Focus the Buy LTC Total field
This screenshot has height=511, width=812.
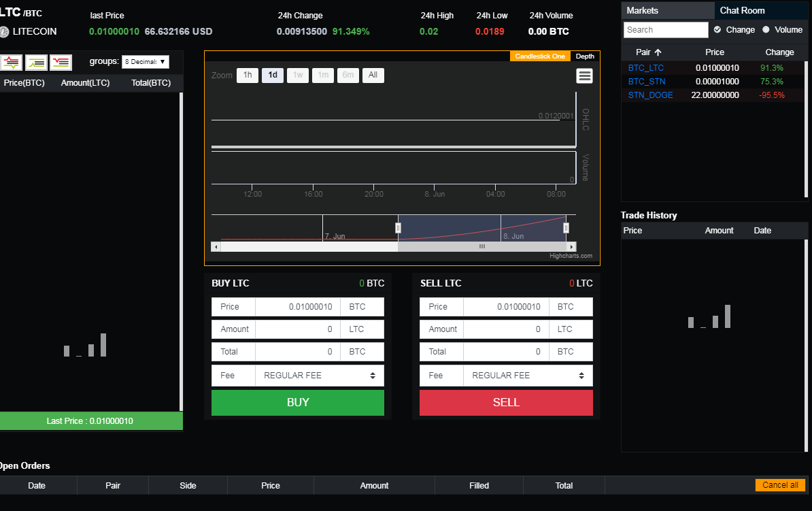(298, 351)
